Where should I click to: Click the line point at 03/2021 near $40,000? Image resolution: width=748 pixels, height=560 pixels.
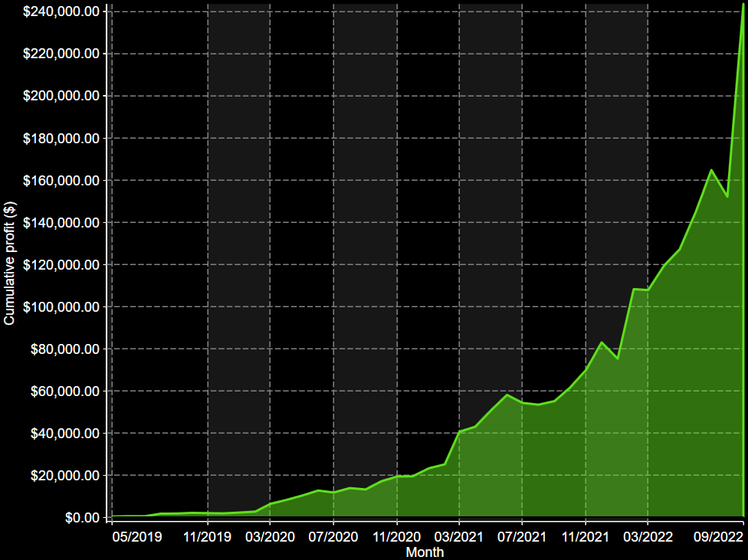point(459,431)
